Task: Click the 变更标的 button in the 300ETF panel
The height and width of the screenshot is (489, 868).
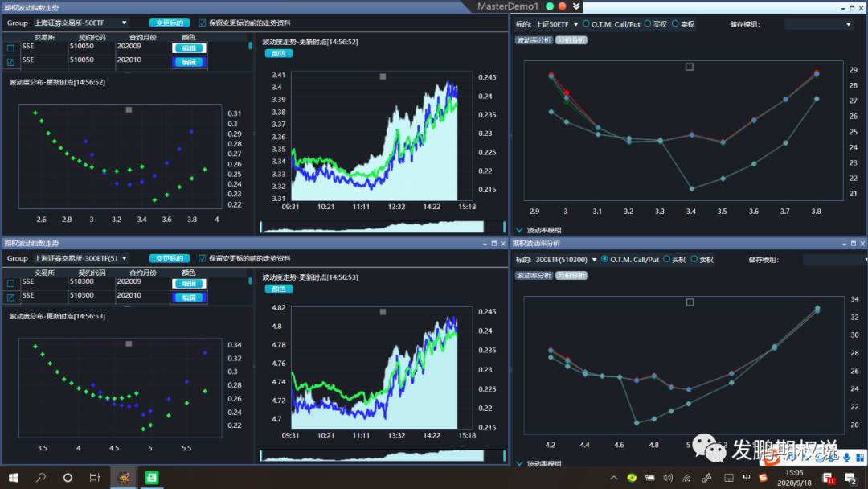Action: (x=169, y=258)
